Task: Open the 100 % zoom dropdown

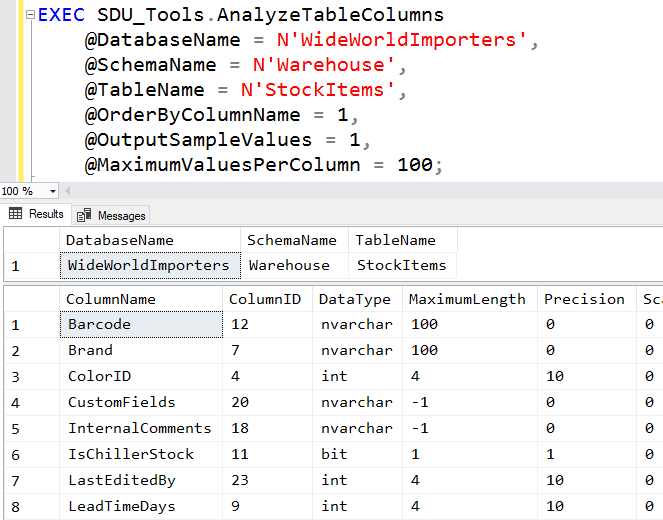Action: (52, 192)
